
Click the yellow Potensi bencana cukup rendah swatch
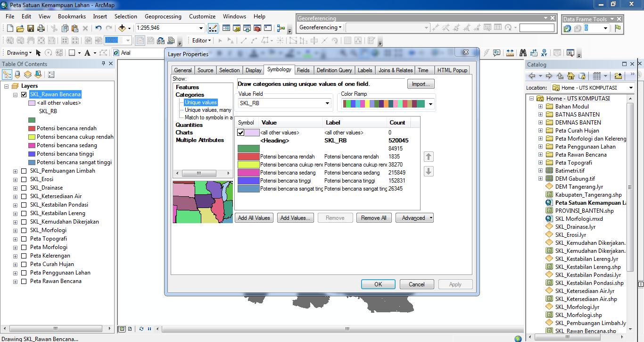248,165
